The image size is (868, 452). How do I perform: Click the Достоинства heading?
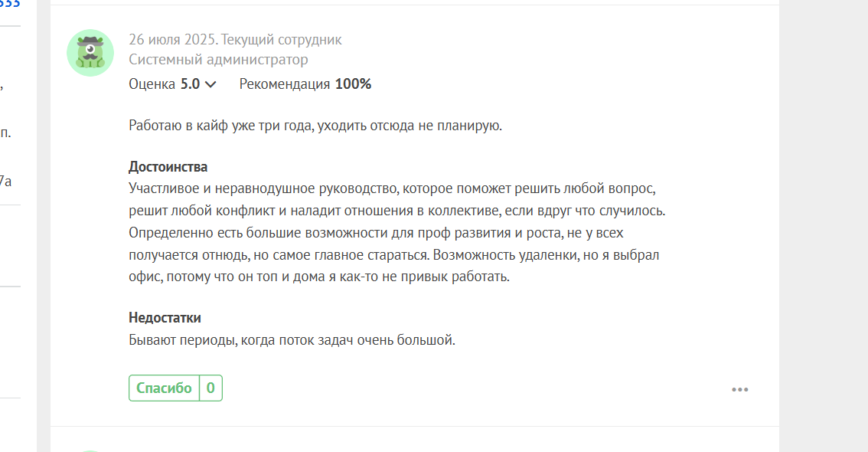[168, 167]
